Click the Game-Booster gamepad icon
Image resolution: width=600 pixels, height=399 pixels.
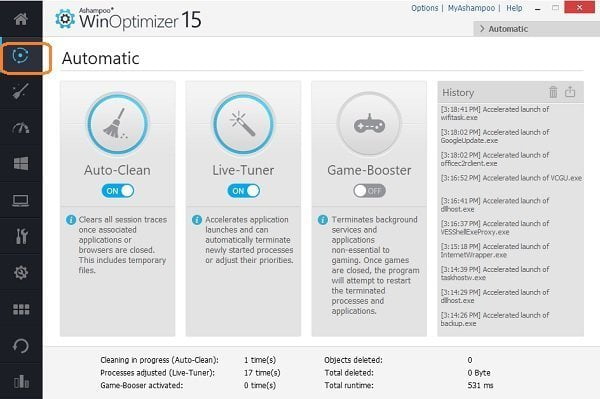pos(369,124)
